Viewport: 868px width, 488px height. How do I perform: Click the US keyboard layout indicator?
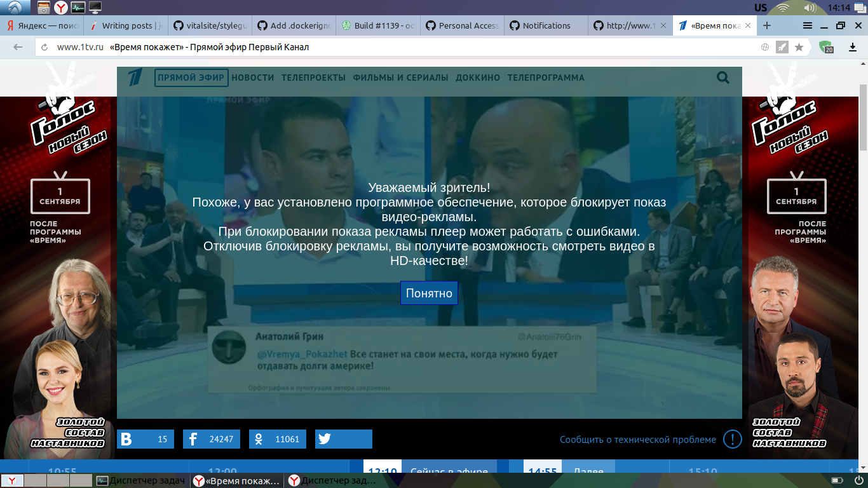tap(760, 8)
